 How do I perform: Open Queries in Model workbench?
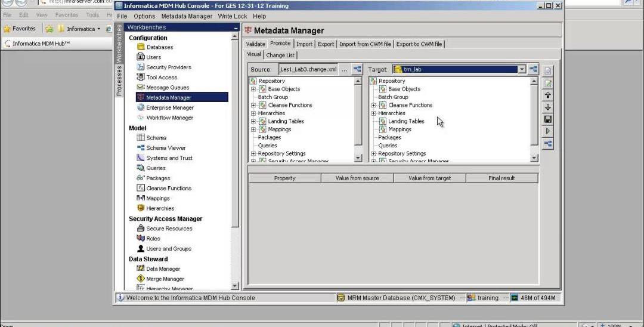coord(151,168)
